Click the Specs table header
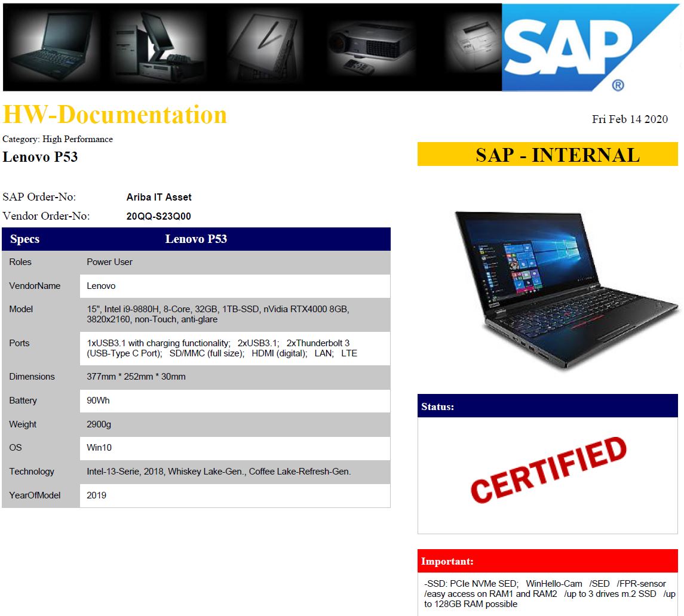Viewport: 684px width, 616px height. pyautogui.click(x=25, y=239)
